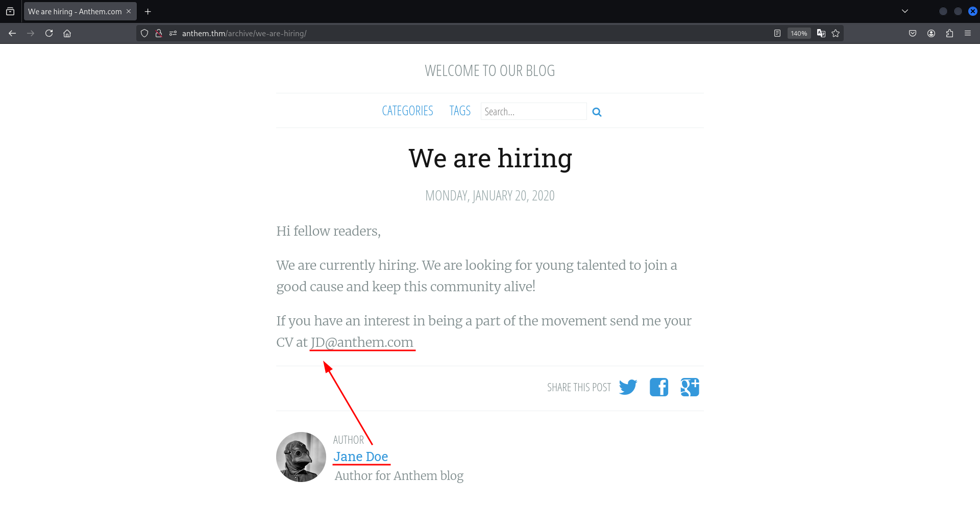Click the blog search magnifier icon
The width and height of the screenshot is (980, 507).
597,112
